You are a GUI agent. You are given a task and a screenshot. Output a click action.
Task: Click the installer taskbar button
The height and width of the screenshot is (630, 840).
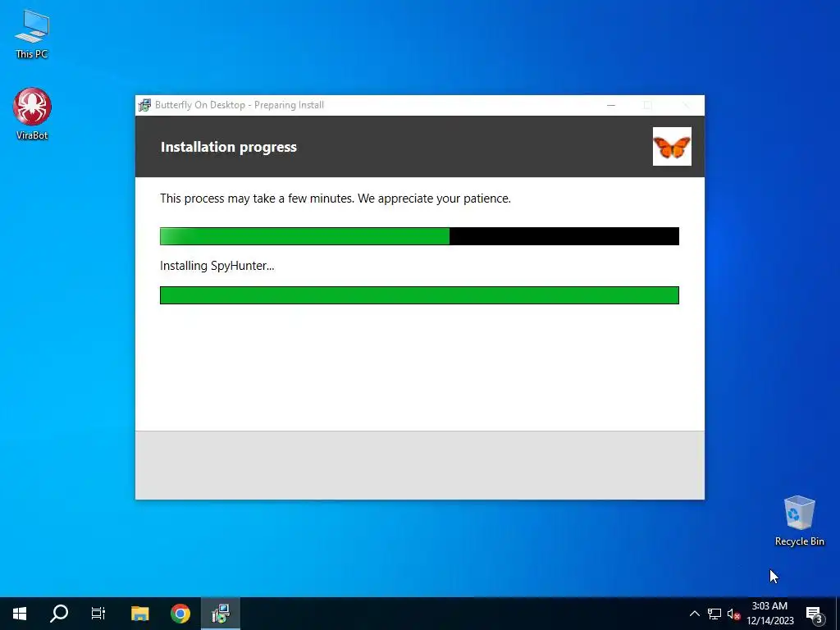pyautogui.click(x=220, y=614)
